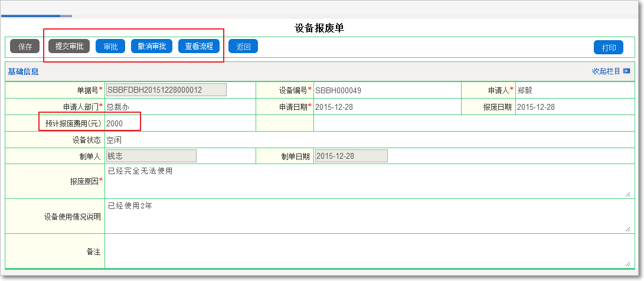
Task: Click the 申请人 field showing 郑毅
Action: click(x=528, y=90)
